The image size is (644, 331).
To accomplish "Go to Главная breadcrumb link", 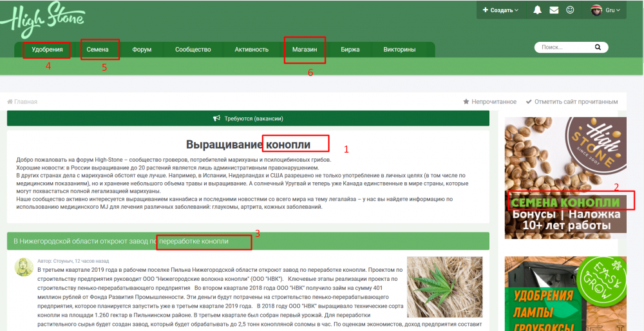I will (x=26, y=102).
